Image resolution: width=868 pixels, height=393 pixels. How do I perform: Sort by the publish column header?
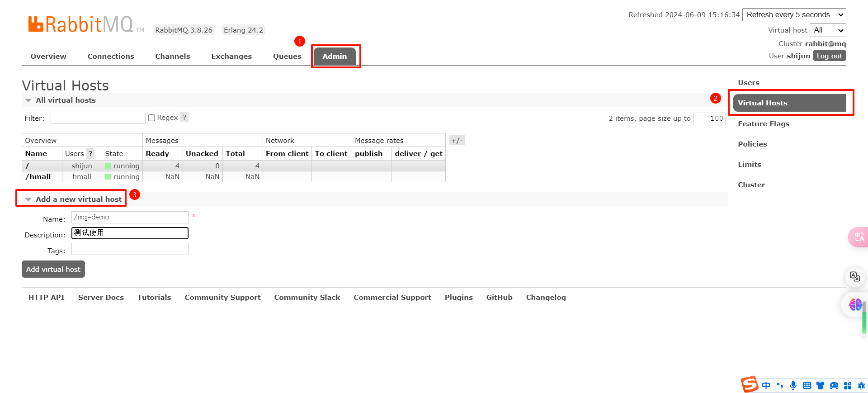[x=368, y=153]
